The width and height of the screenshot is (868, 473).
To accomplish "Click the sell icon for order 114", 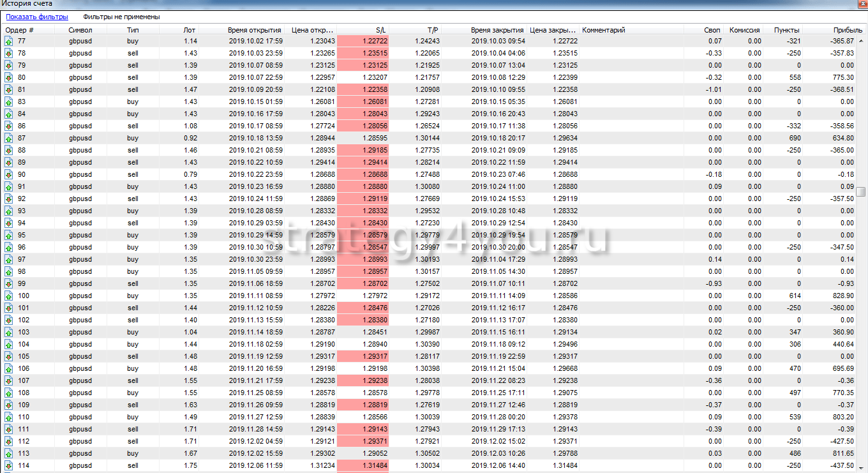I will tap(9, 465).
